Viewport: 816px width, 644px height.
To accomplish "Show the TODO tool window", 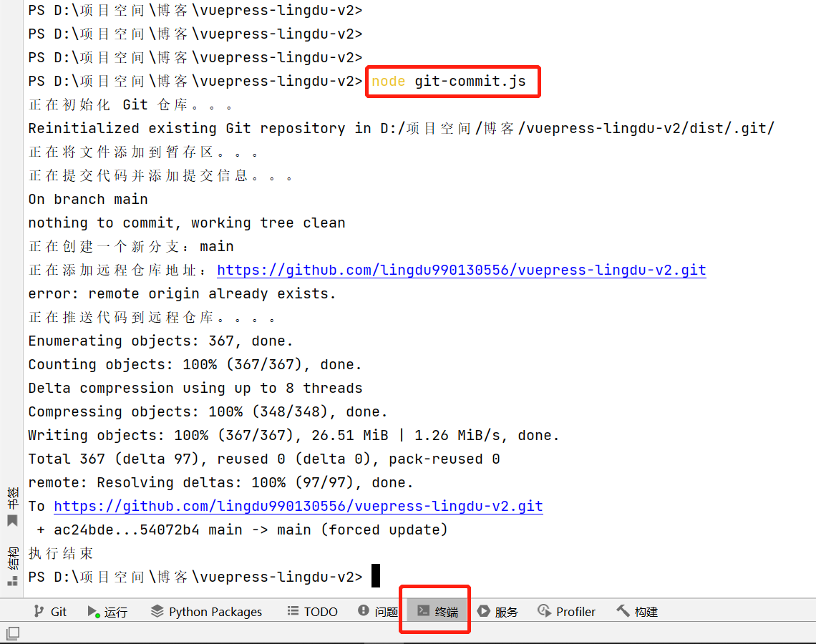I will [x=312, y=612].
